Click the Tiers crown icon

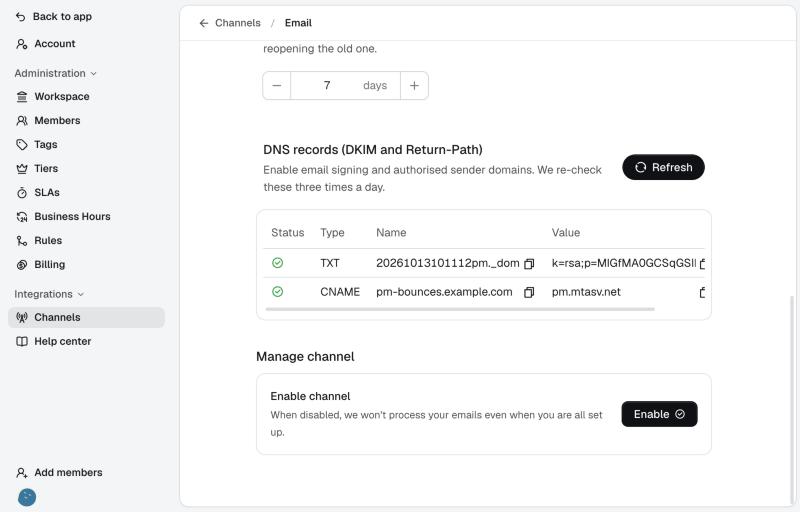click(22, 168)
